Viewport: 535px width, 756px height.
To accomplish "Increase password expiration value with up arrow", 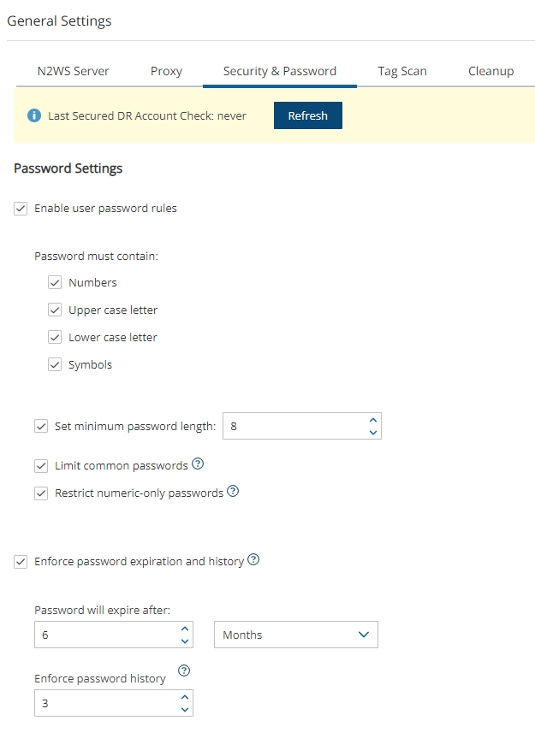I will [x=184, y=629].
